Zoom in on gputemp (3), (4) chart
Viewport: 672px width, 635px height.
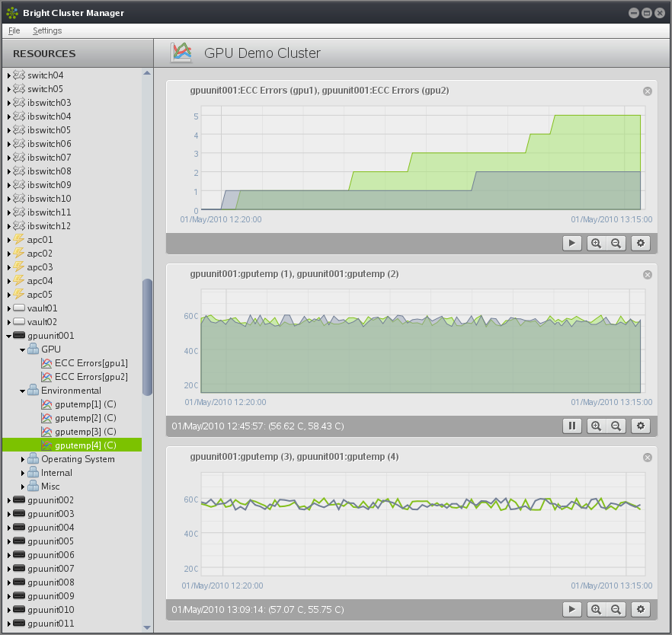[596, 609]
